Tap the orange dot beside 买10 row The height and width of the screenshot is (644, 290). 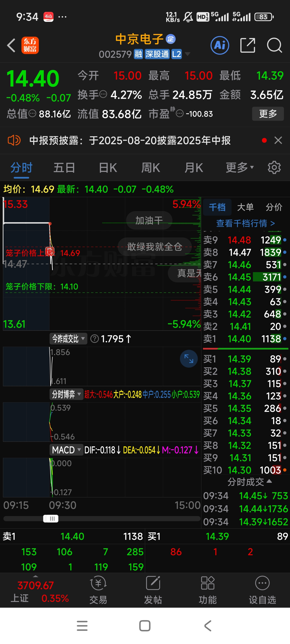(285, 470)
